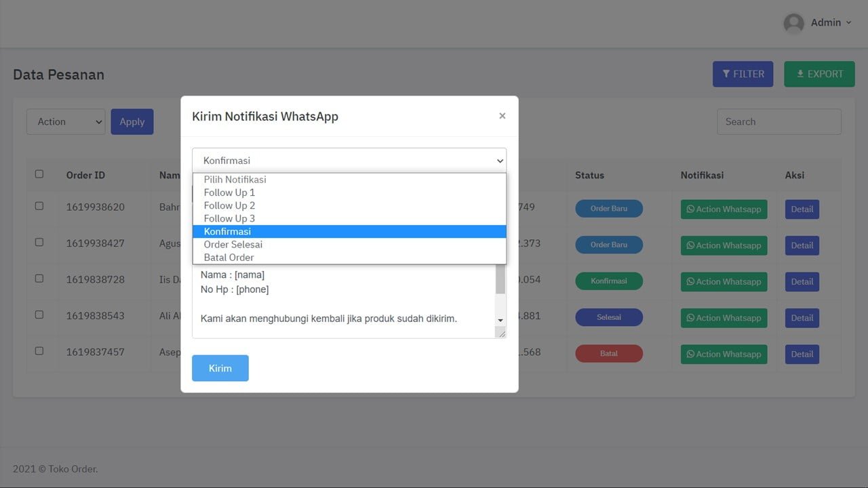Click WhatsApp icon for order 1619938620
The width and height of the screenshot is (868, 488).
(x=690, y=209)
